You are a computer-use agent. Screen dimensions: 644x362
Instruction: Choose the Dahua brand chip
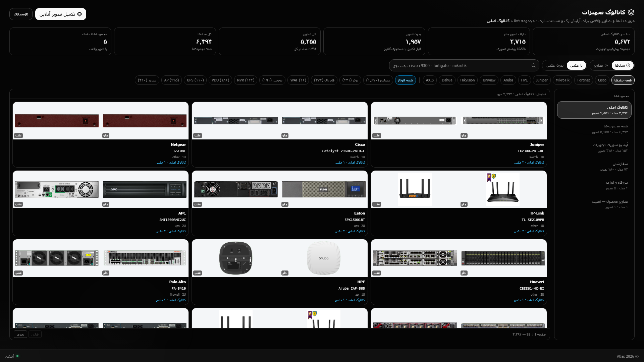click(x=447, y=80)
